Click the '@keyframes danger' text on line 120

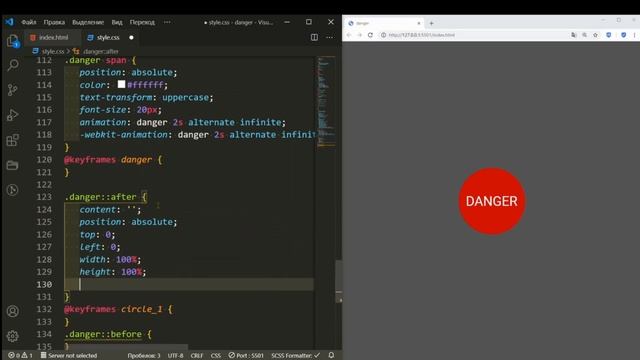click(x=108, y=160)
